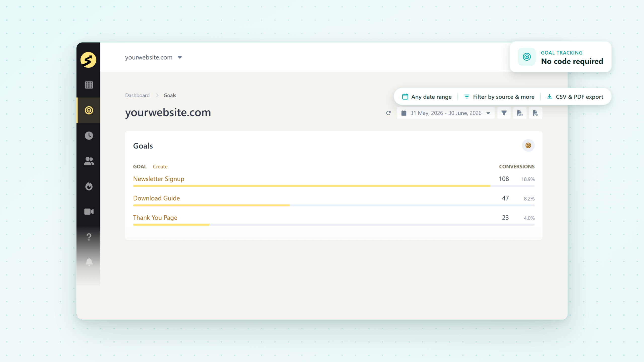Open the heatmaps flame icon in sidebar
Viewport: 644px width, 362px height.
89,186
